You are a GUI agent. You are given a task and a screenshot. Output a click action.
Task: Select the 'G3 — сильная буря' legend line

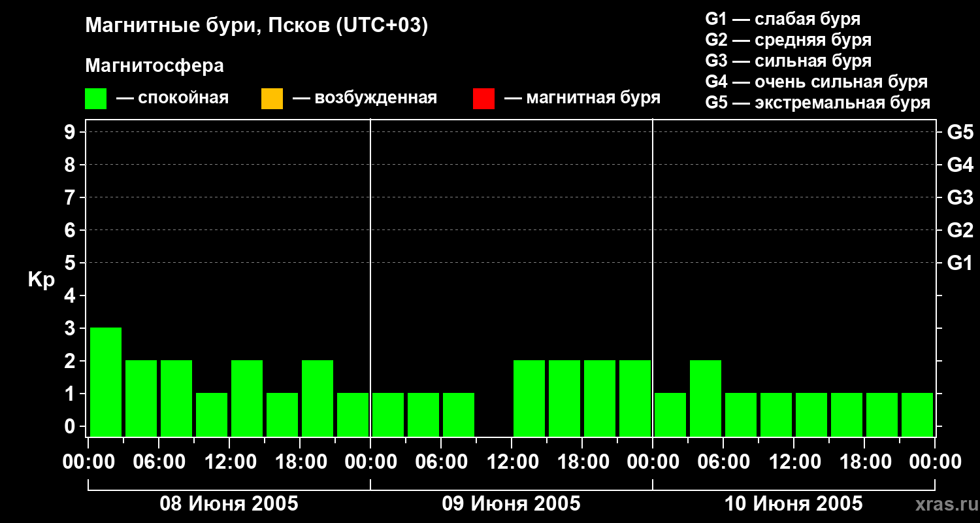click(788, 61)
